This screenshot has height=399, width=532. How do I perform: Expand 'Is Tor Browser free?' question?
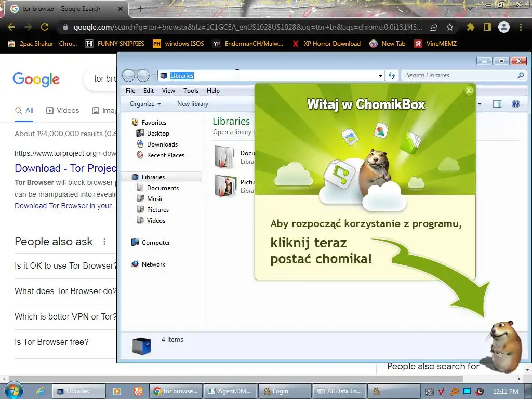coord(51,342)
